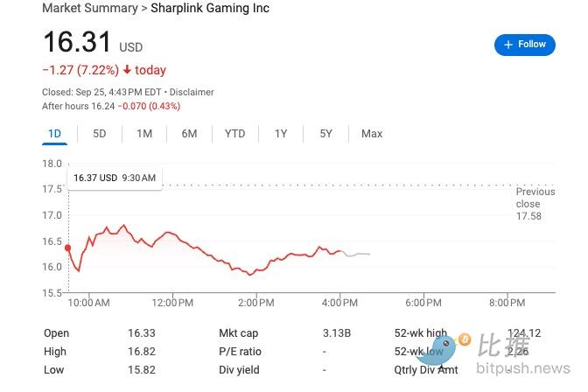588x392 pixels.
Task: Click the plus icon in Follow
Action: coord(508,45)
